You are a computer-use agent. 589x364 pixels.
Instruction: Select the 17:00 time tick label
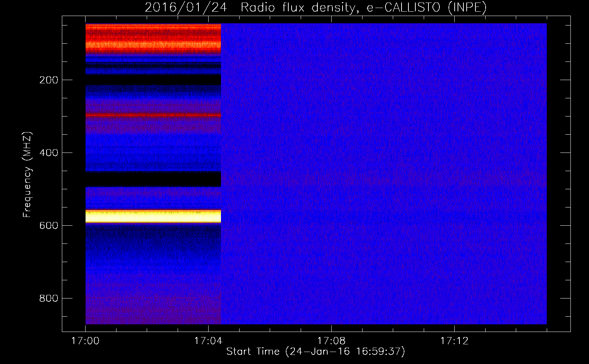pos(85,341)
